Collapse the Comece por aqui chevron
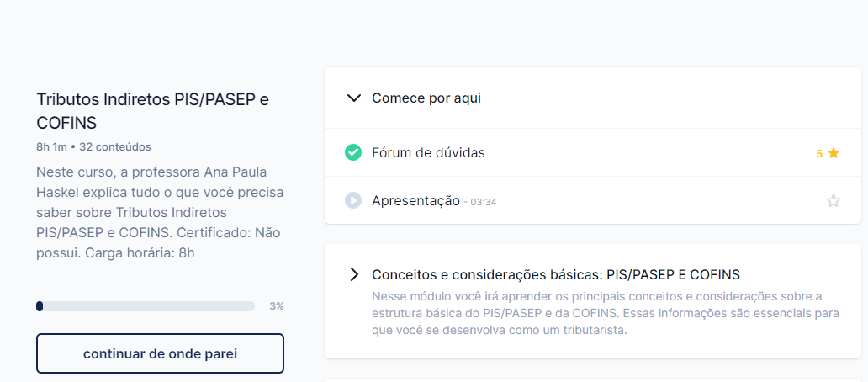The image size is (868, 382). click(x=353, y=98)
